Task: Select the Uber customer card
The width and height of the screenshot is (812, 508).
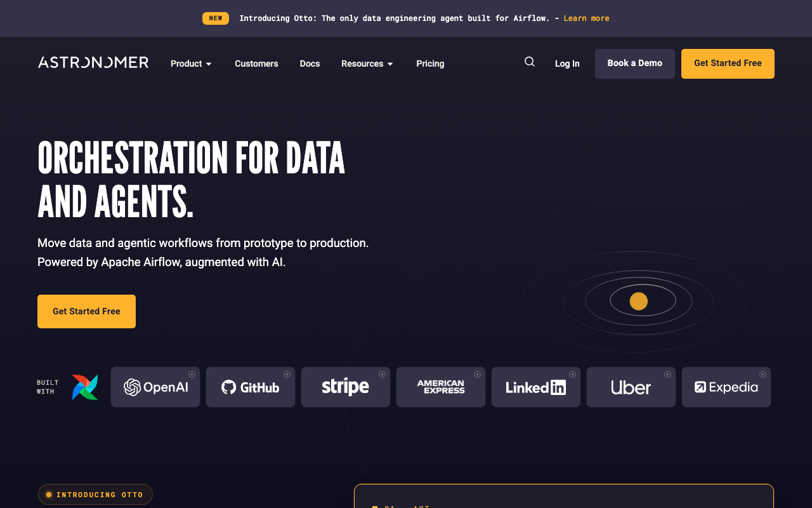Action: click(631, 387)
